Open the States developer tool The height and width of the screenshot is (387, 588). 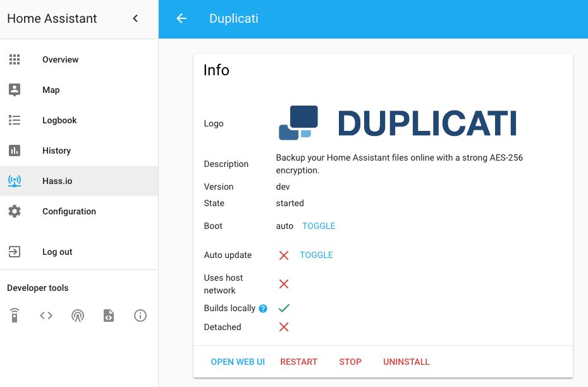coord(46,315)
